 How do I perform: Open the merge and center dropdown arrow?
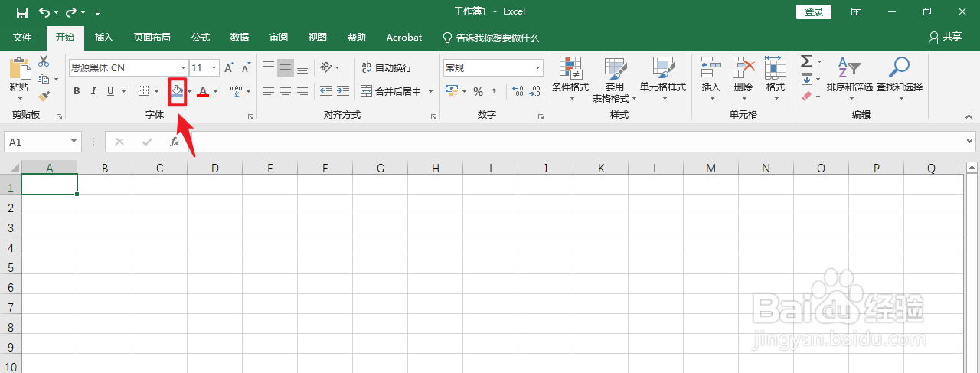coord(430,91)
